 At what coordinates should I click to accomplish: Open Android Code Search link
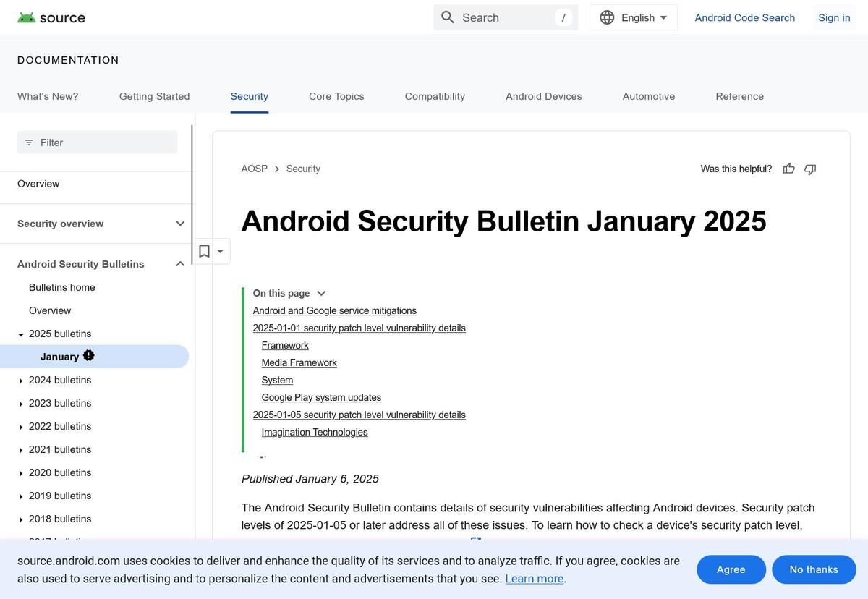[745, 17]
